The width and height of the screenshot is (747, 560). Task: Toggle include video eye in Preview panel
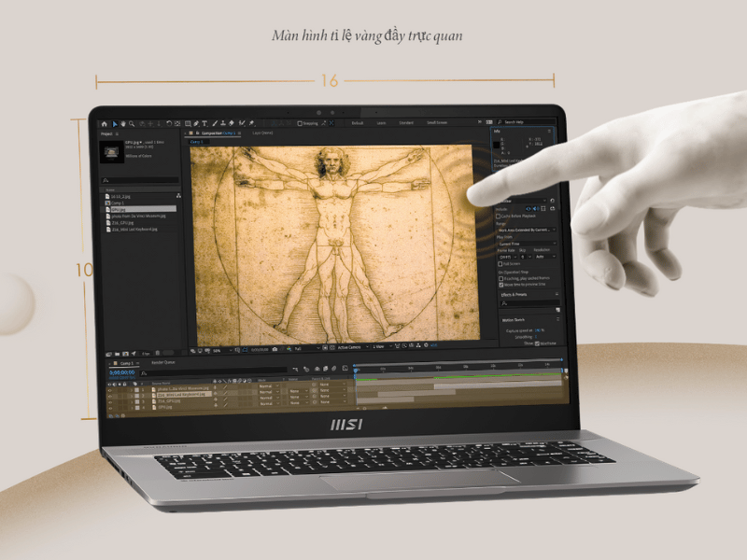pos(529,208)
